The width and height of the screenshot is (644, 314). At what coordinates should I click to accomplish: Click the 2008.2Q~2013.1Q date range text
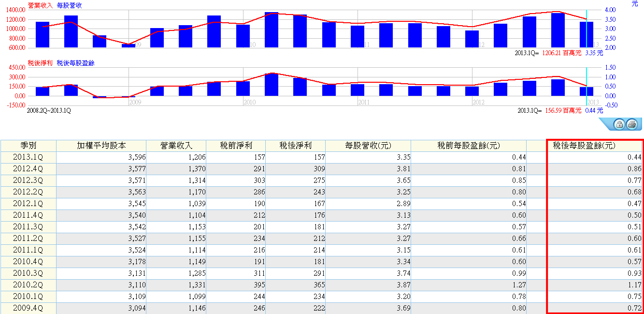(x=50, y=110)
